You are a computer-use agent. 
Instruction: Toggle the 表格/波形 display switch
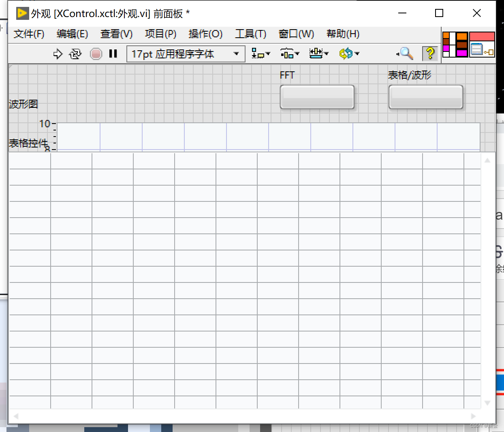pos(425,96)
